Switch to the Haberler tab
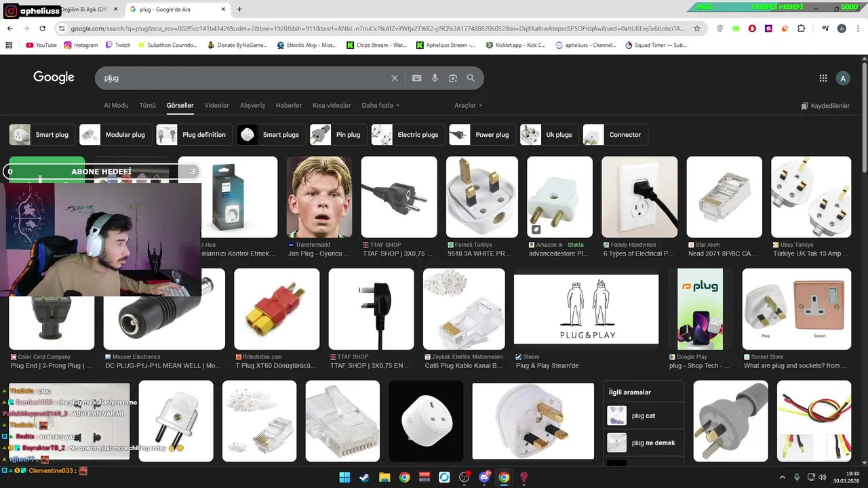 [x=289, y=105]
